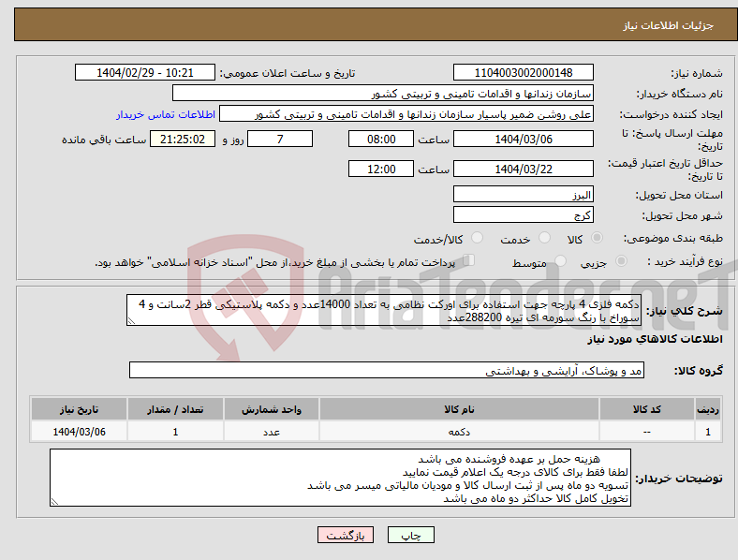738x560 pixels.
Task: Click the تعداد / مقدار column header
Action: pos(175,409)
